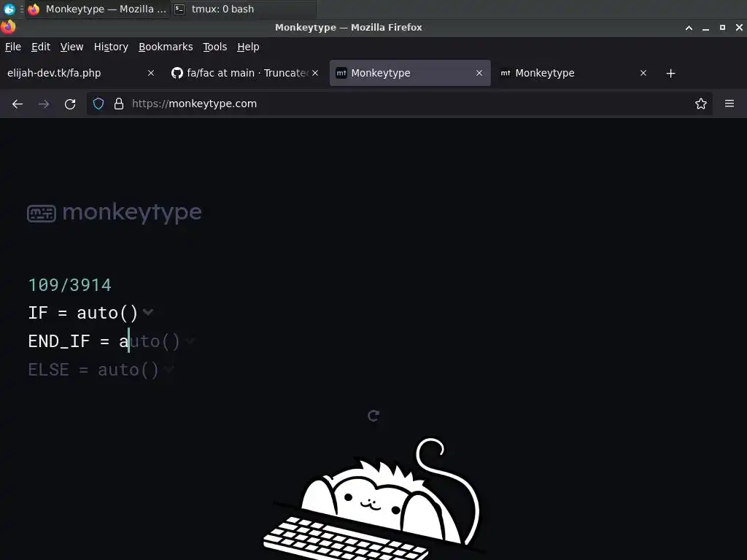Open the Help menu

(x=248, y=47)
